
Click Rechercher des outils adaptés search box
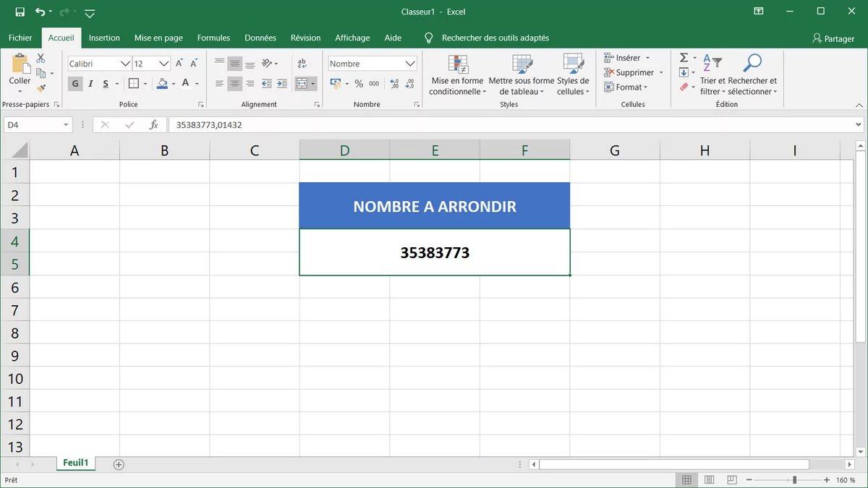coord(495,38)
